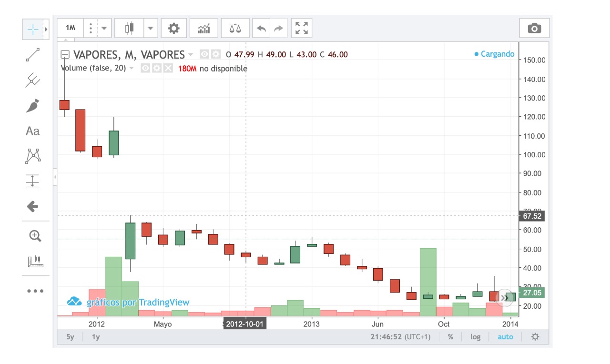Toggle auto scale mode
Viewport: 610px width, 364px height.
pos(506,337)
